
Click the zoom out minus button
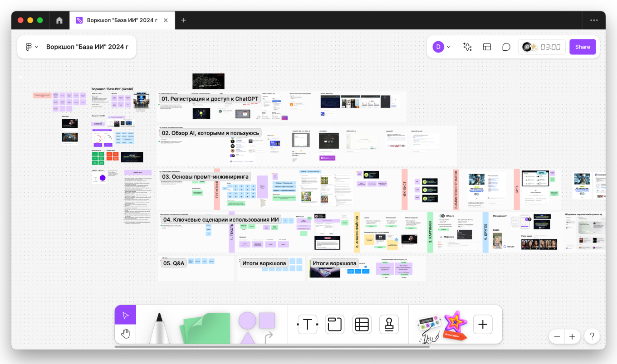tap(557, 337)
